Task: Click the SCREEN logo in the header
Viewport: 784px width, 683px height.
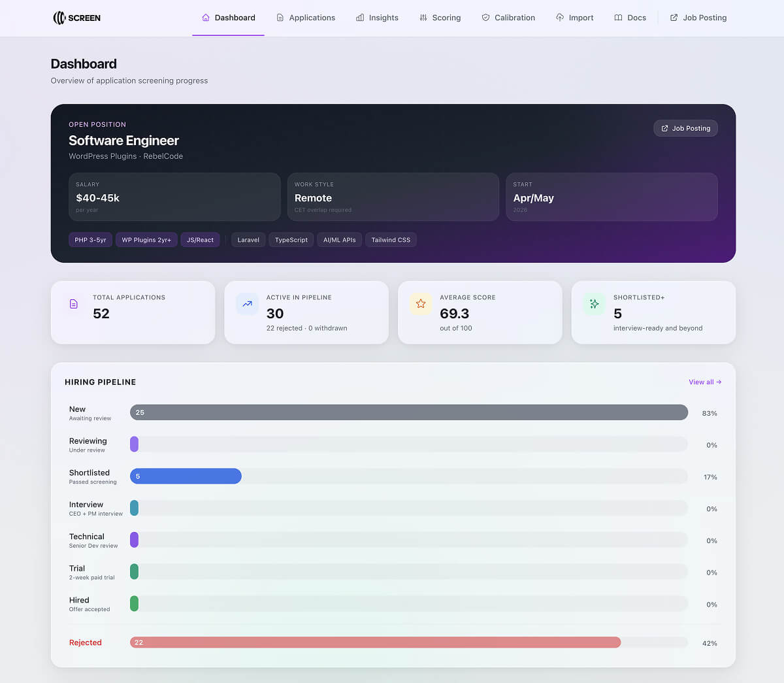Action: tap(76, 18)
